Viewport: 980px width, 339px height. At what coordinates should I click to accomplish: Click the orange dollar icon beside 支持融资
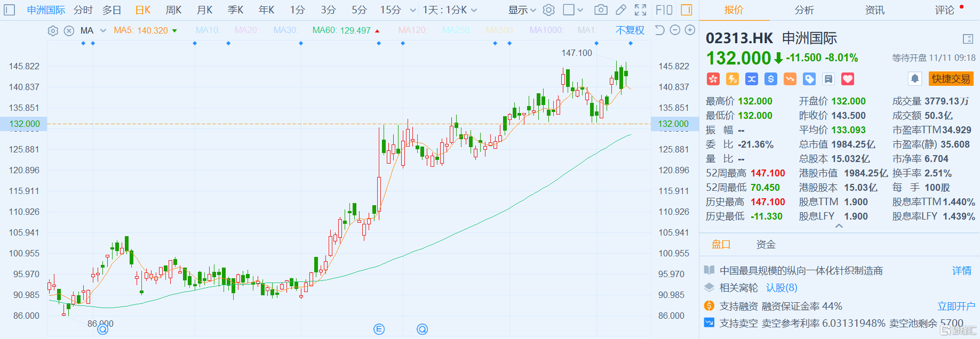point(709,306)
